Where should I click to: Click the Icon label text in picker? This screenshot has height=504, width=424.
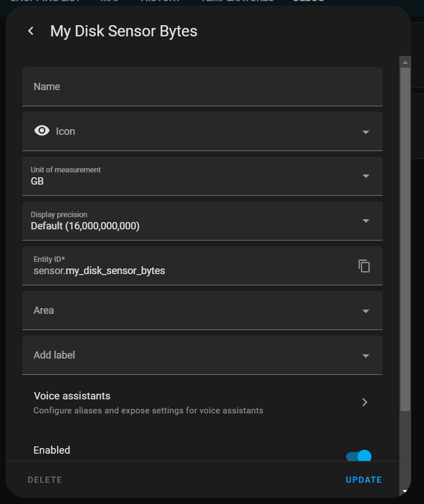pyautogui.click(x=65, y=131)
